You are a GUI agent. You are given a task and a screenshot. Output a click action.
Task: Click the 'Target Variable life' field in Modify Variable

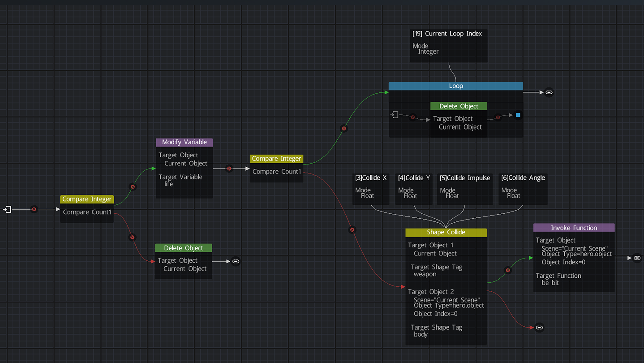[180, 180]
